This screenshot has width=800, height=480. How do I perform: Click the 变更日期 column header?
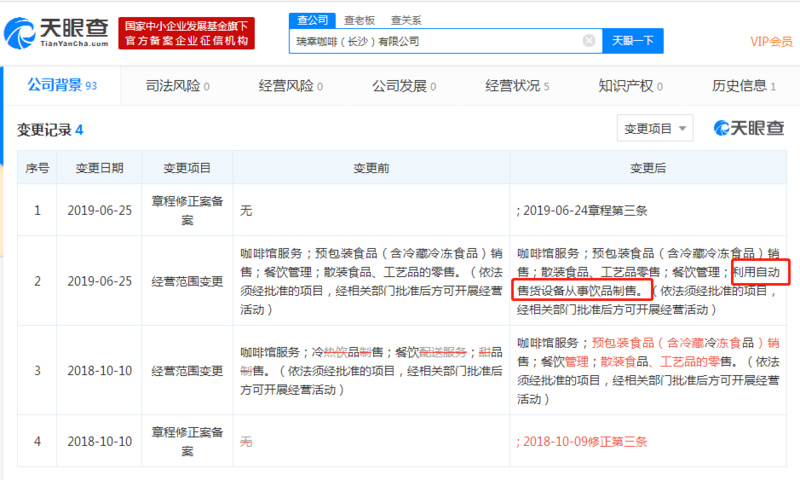[99, 168]
